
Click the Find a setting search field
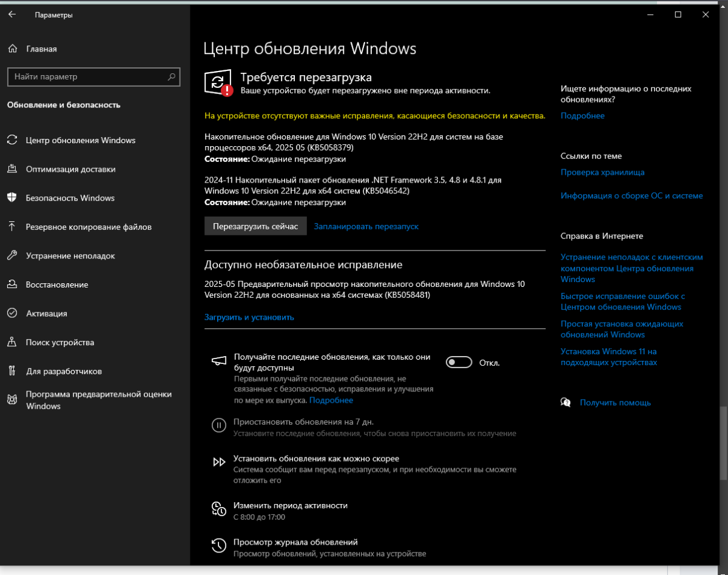point(88,77)
